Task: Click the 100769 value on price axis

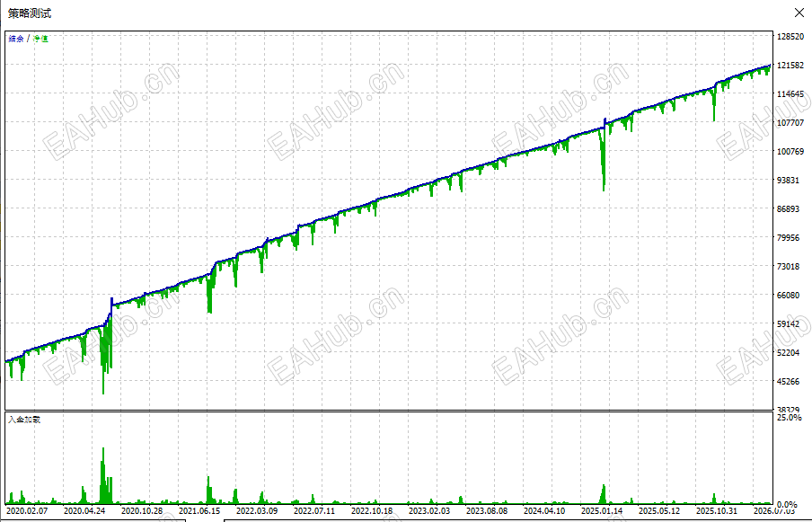Action: (790, 152)
